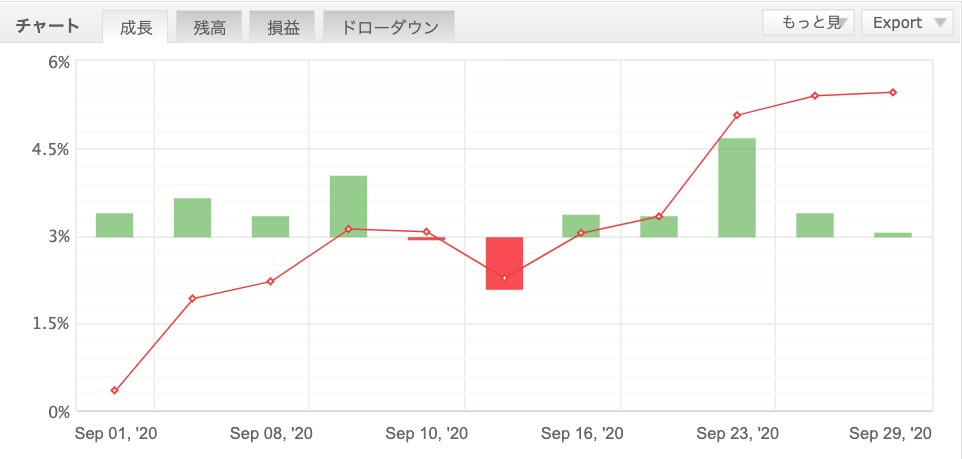Click the Sep 16, '20 axis label
The height and width of the screenshot is (459, 962).
tap(582, 433)
